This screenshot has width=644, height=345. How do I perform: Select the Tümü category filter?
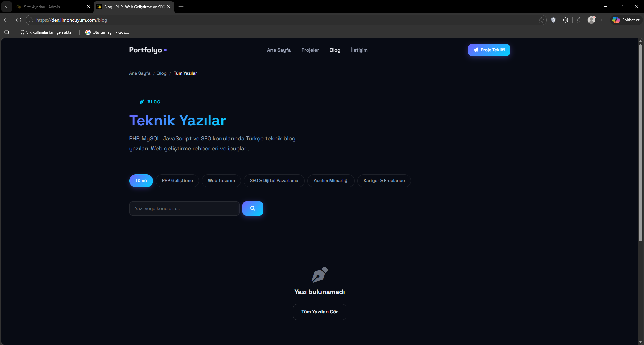[141, 181]
